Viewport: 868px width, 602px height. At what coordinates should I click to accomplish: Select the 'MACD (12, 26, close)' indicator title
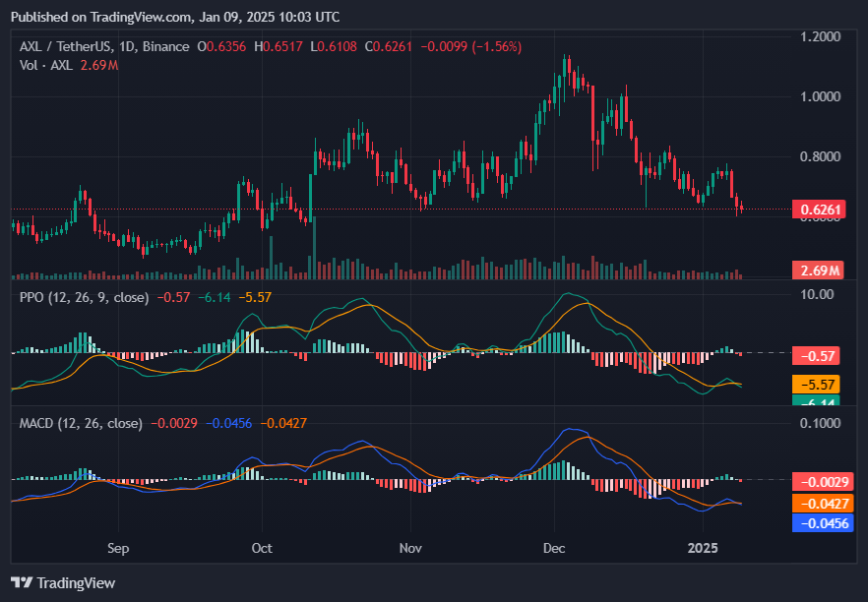click(81, 424)
